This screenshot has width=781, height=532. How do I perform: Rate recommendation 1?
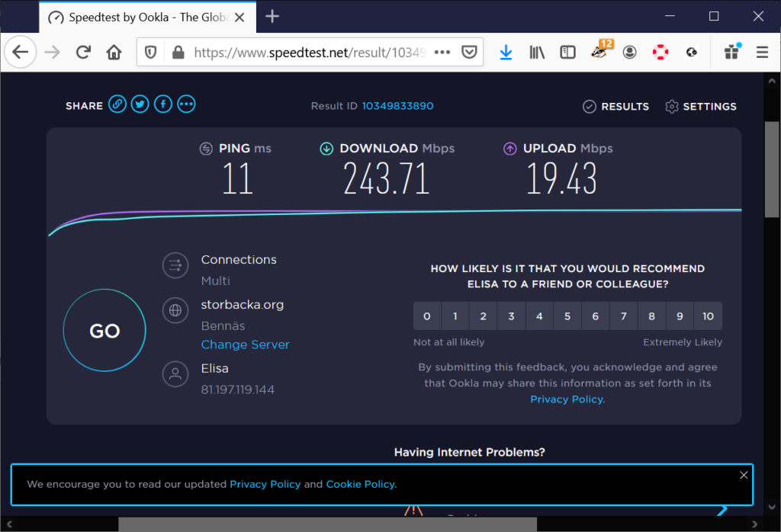click(x=455, y=316)
